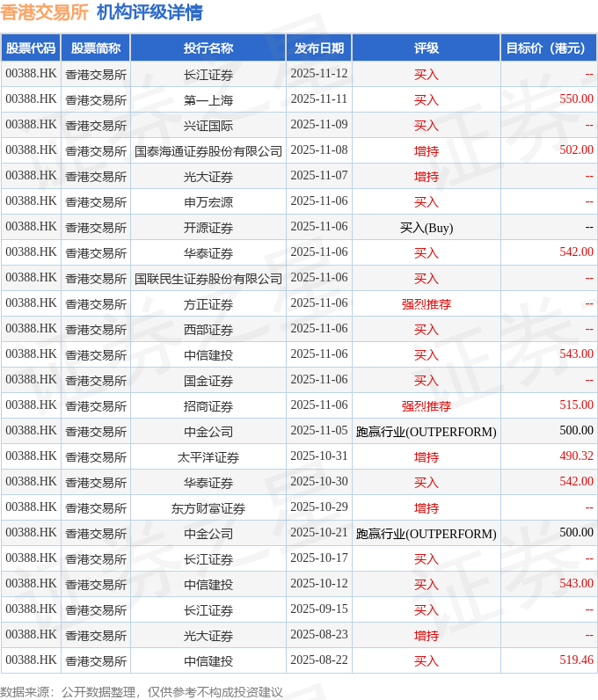
Task: Select the 2025-10-21 date cell
Action: point(319,532)
